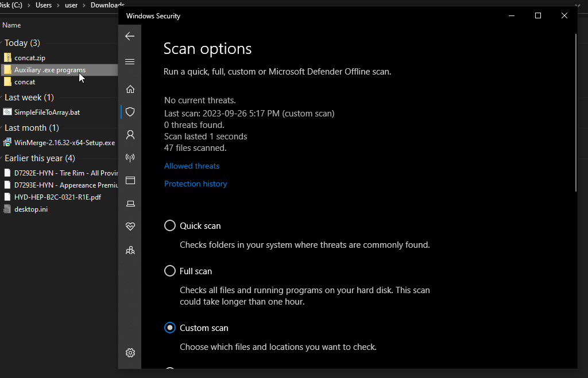Open Device security laptop icon
This screenshot has width=588, height=378.
130,204
